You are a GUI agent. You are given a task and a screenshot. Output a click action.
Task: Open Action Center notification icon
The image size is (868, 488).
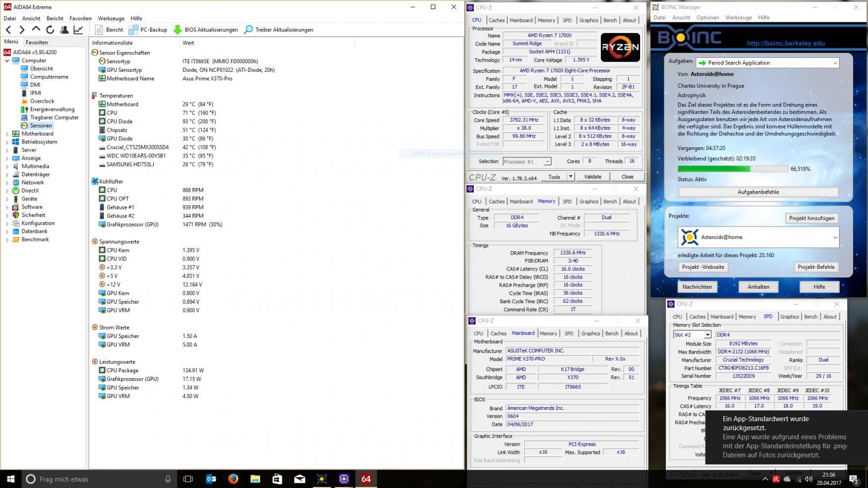coord(854,479)
